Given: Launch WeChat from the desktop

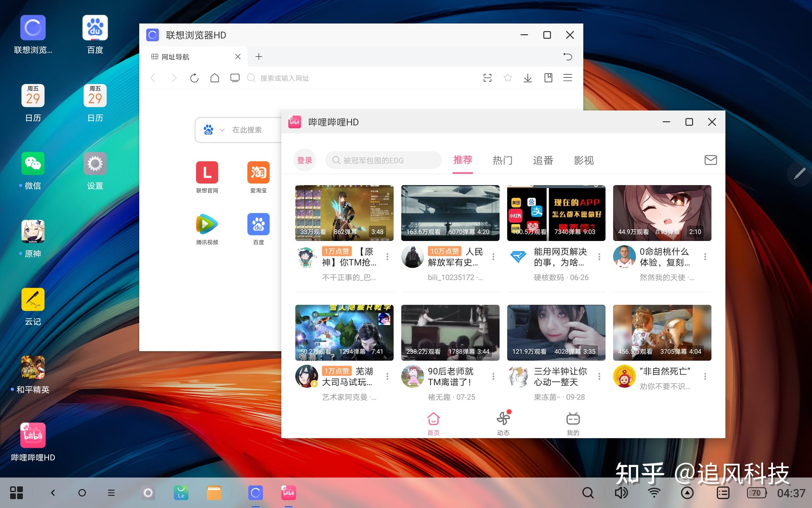Looking at the screenshot, I should (33, 163).
